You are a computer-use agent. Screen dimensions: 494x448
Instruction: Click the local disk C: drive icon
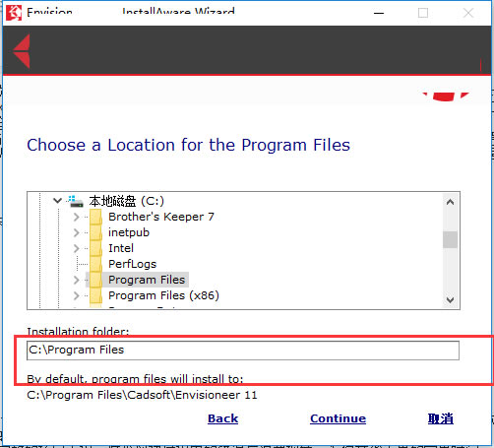click(x=76, y=201)
